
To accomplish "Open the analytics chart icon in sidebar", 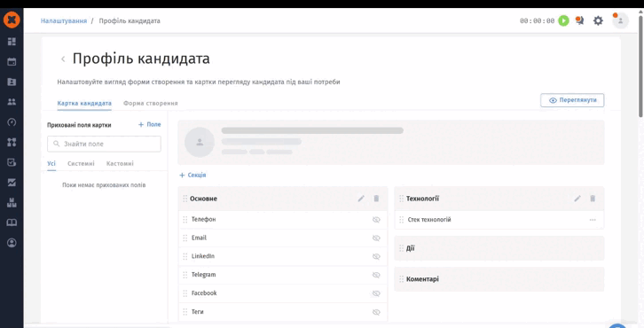I will (12, 183).
